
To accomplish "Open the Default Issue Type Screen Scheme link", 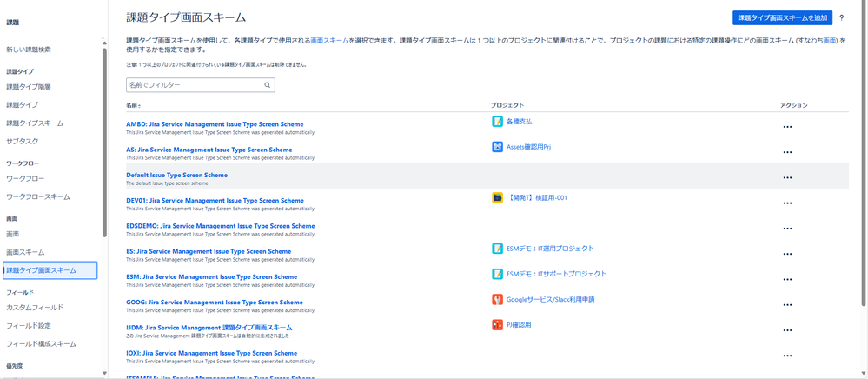I will point(176,175).
